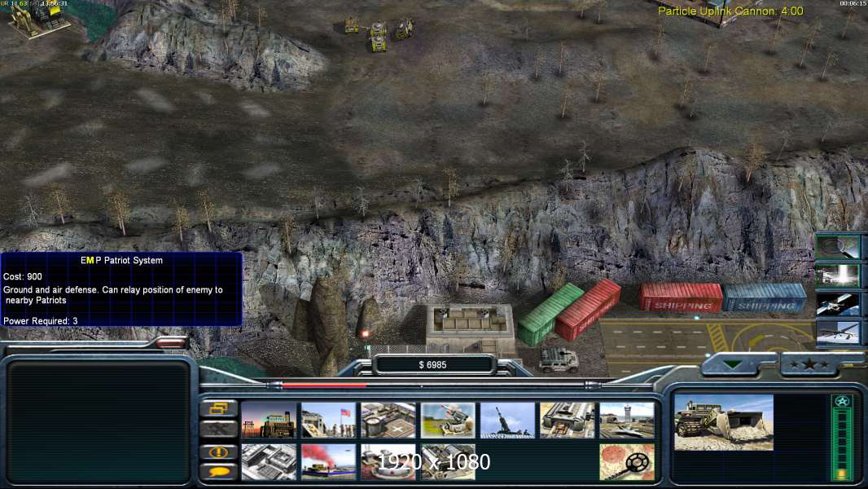Select the Barracks build icon with flag
868x489 pixels.
click(329, 421)
